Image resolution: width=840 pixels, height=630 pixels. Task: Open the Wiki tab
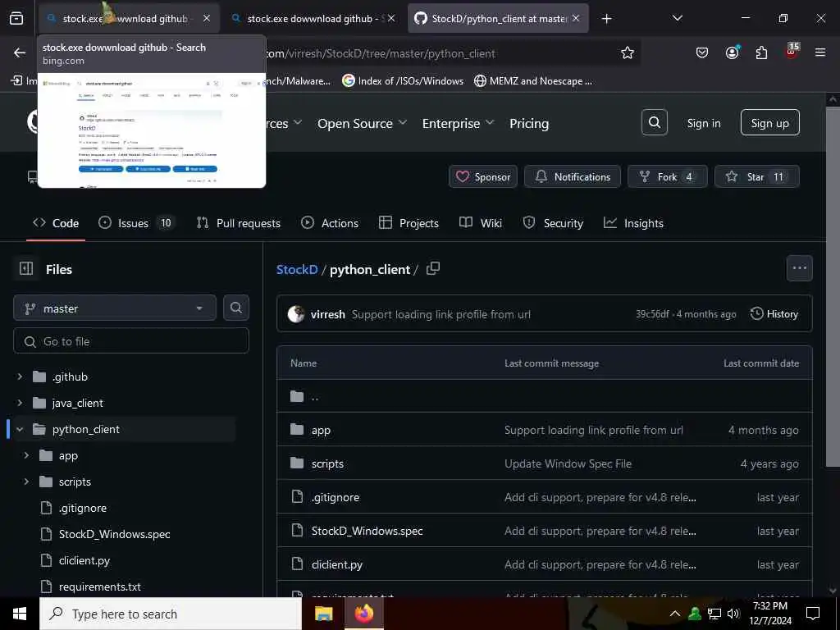[x=481, y=223]
